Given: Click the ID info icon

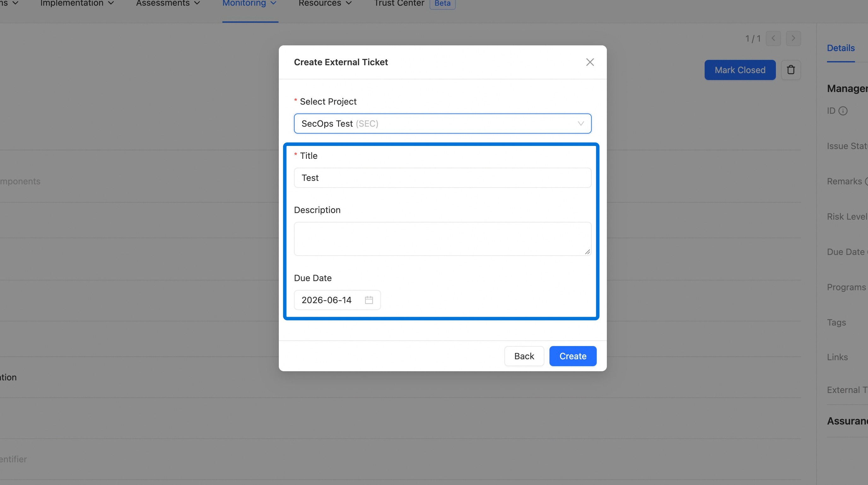Looking at the screenshot, I should (x=843, y=111).
